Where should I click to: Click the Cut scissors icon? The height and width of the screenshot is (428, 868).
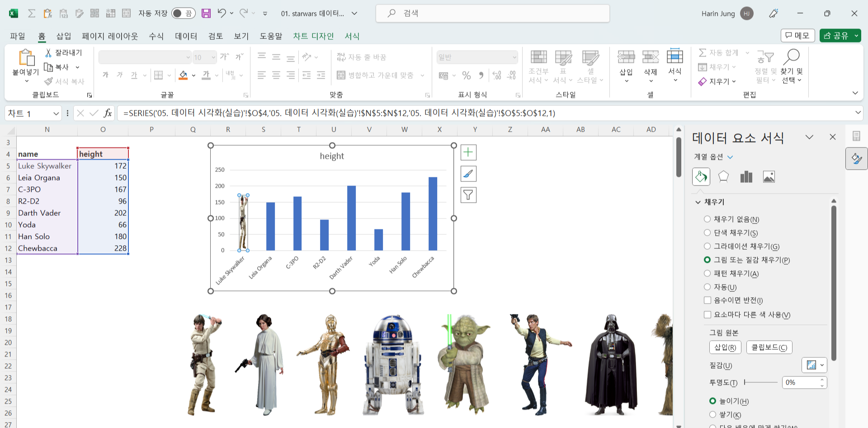point(48,53)
